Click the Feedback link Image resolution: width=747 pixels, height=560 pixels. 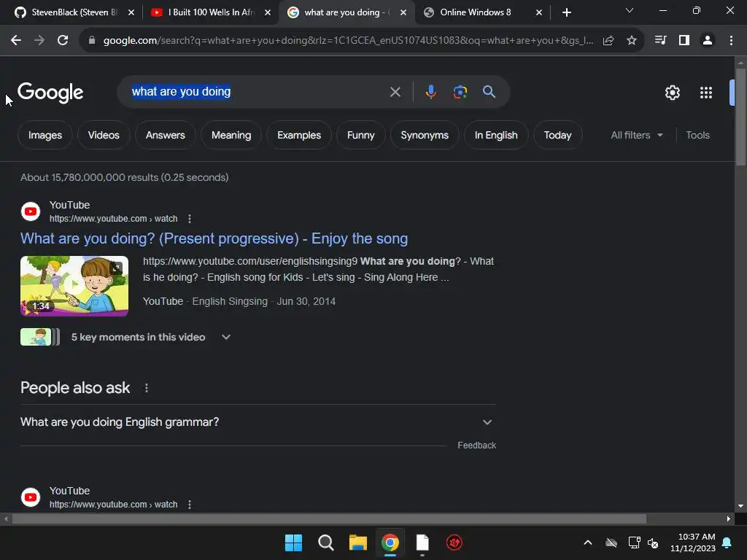[476, 446]
